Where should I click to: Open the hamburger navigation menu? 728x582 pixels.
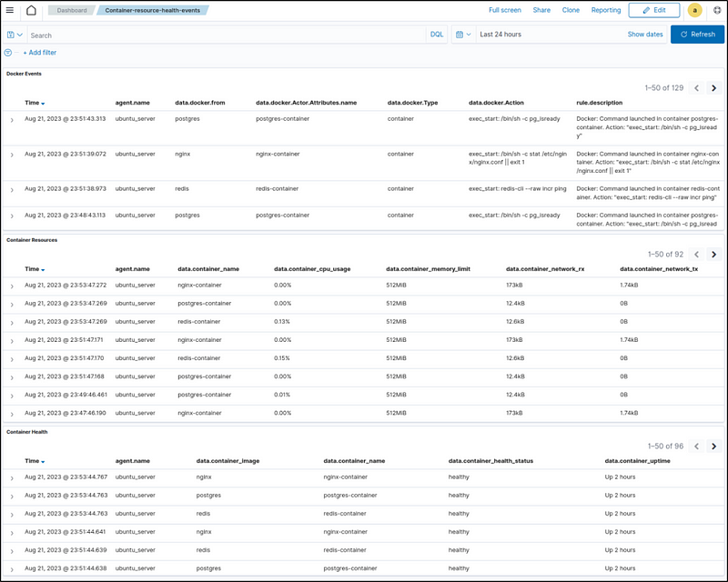point(10,10)
